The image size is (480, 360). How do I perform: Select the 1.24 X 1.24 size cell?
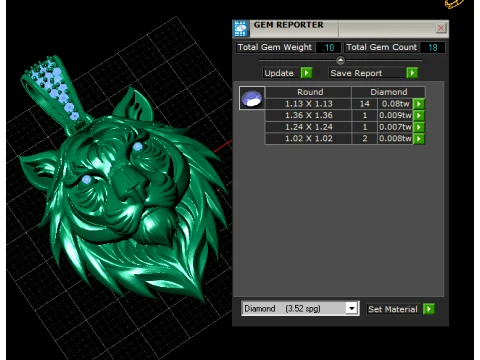point(309,127)
